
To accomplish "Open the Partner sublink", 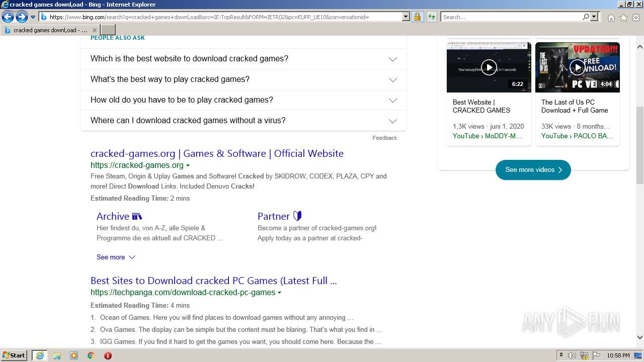I will pos(279,216).
